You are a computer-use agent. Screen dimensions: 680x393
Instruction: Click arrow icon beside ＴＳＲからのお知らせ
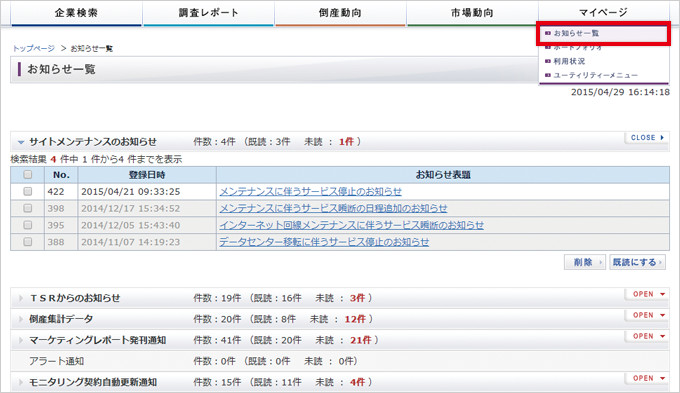(21, 298)
